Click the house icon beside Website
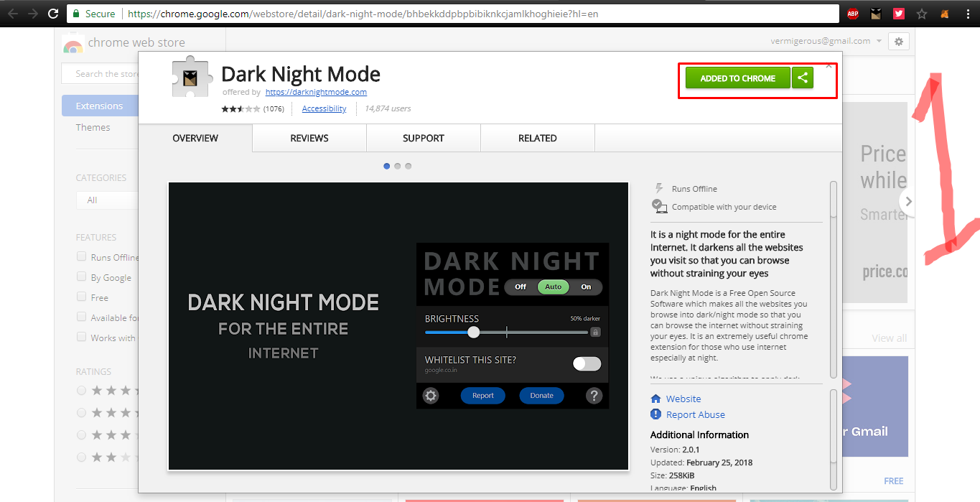The width and height of the screenshot is (980, 502). click(x=655, y=399)
